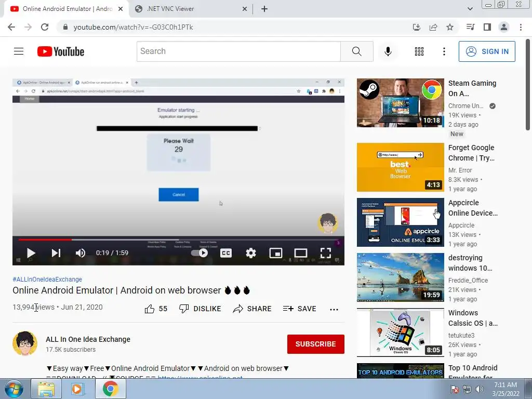Open video player settings gear
Screen dimensions: 532x399
[x=251, y=253]
